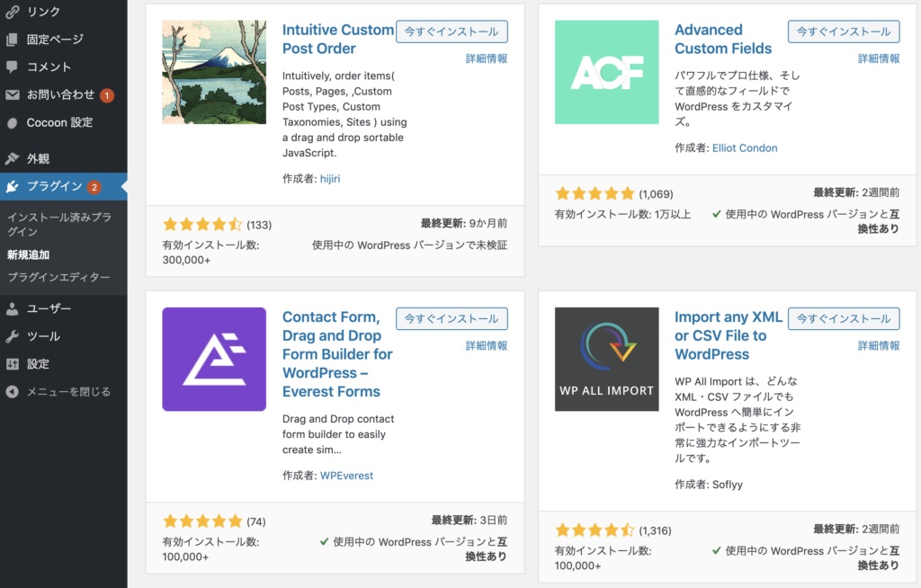The width and height of the screenshot is (921, 588).
Task: Open 詳細情報 for Import any XML
Action: coord(879,346)
